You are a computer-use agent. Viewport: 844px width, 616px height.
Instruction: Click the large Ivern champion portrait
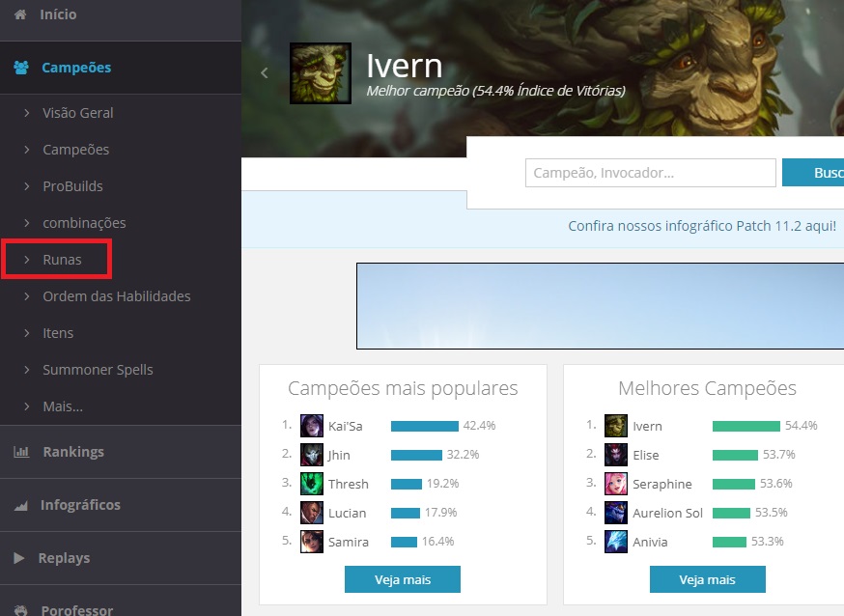(x=321, y=73)
